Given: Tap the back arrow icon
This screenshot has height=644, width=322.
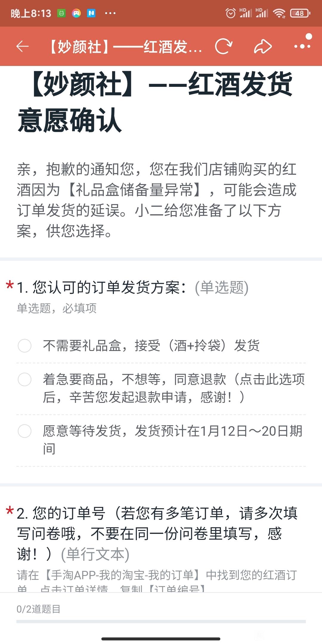Looking at the screenshot, I should click(22, 46).
